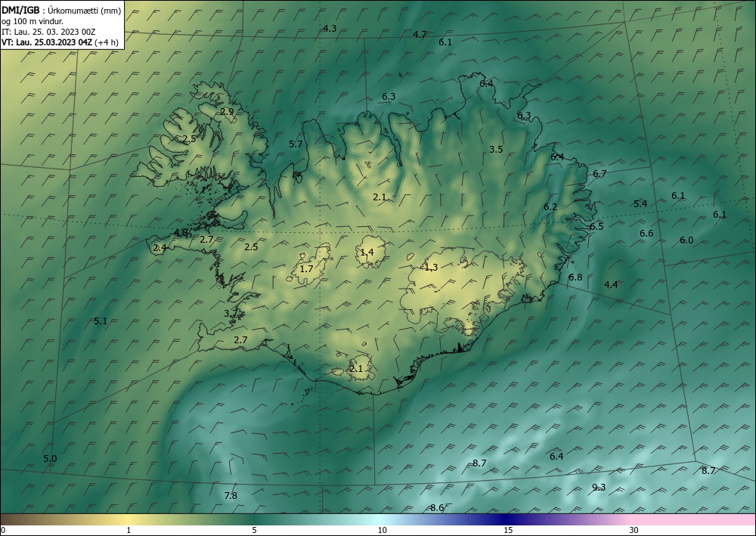The height and width of the screenshot is (536, 756).
Task: Click the title line 'DMI/IGB : Úrkomumætti (mm)'
Action: (61, 10)
